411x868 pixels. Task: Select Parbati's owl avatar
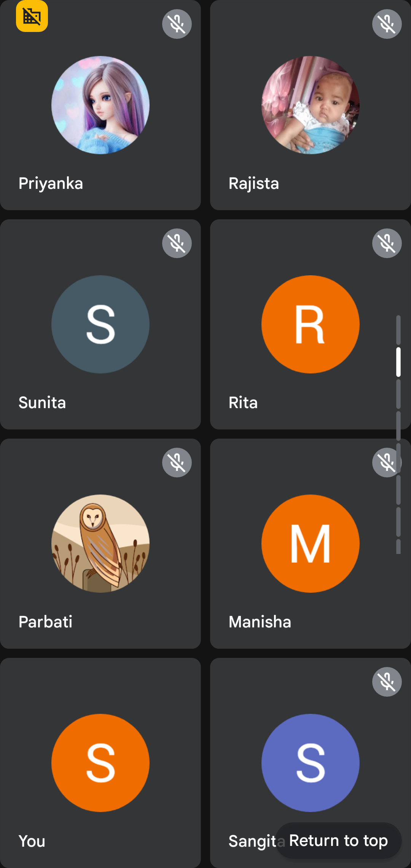tap(100, 544)
